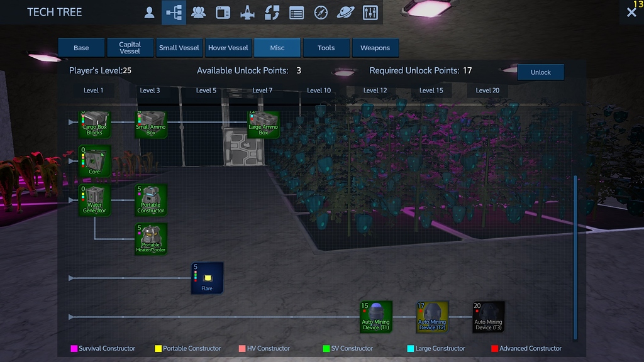Screen dimensions: 644x362
Task: Select the Flare tech node
Action: (208, 277)
